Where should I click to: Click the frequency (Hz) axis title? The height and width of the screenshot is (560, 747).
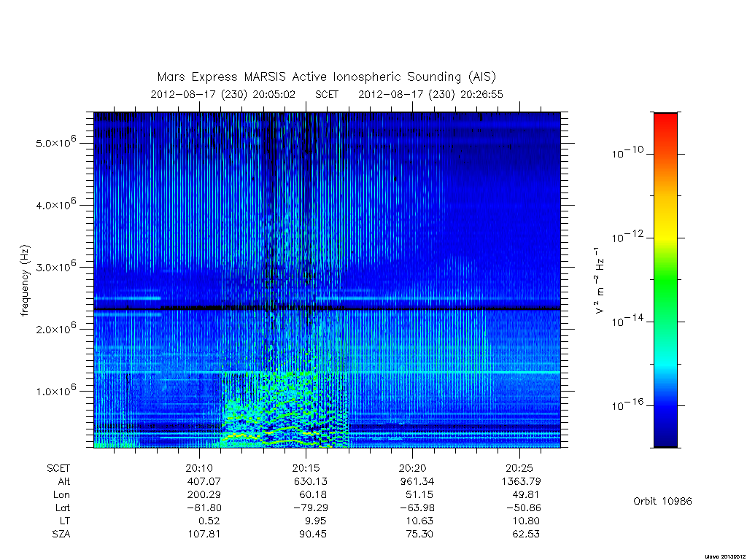pos(25,281)
